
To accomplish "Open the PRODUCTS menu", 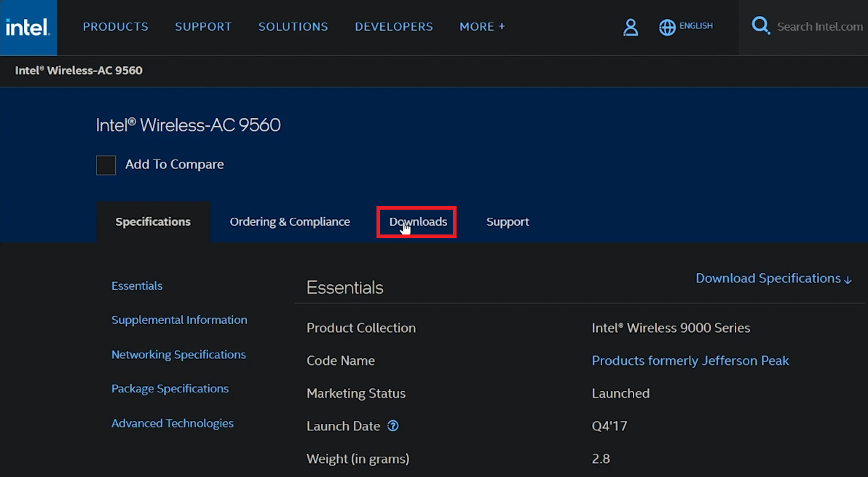I will 115,26.
